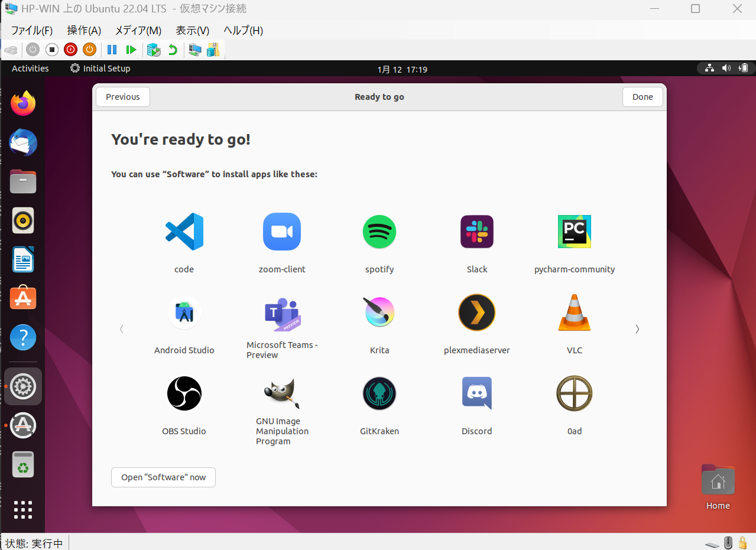This screenshot has height=550, width=756.
Task: Select the Slack app icon
Action: point(477,232)
